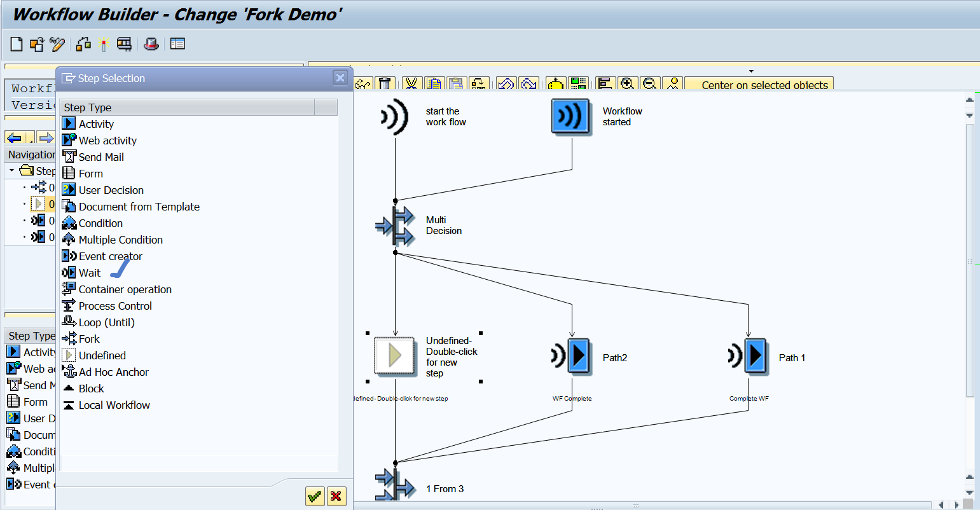Click the signpost board icon in the top toolbar
980x510 pixels.
tap(124, 44)
